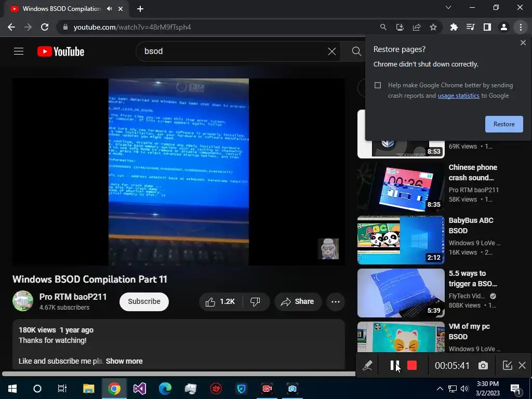Screen dimensions: 532x399
Task: Install app icon in address bar
Action: point(400,27)
